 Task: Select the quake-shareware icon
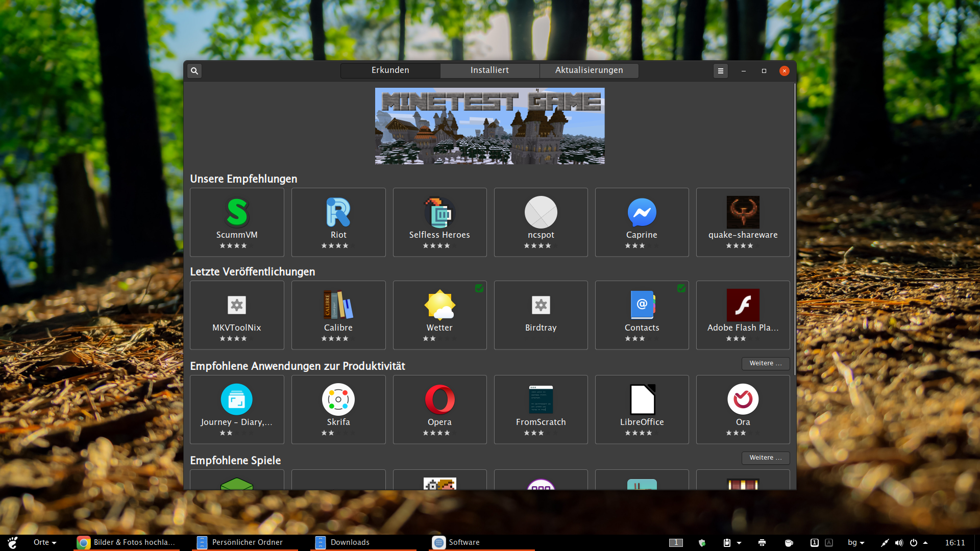click(x=743, y=212)
